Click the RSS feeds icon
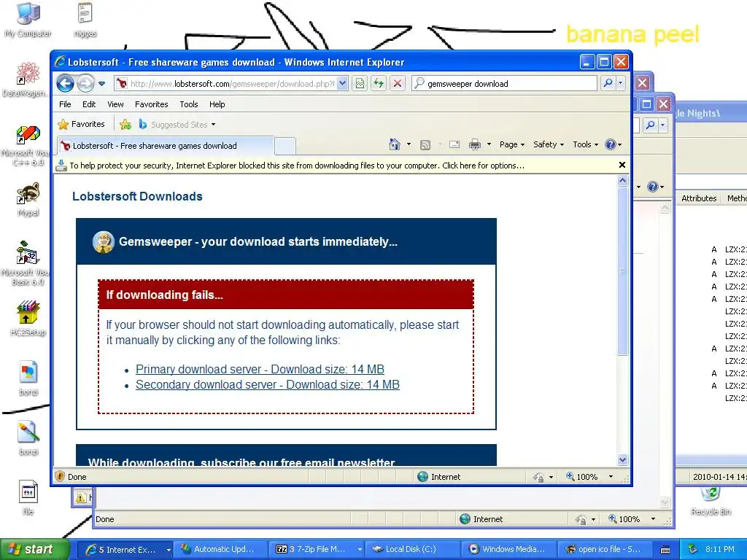This screenshot has width=747, height=560. (425, 144)
